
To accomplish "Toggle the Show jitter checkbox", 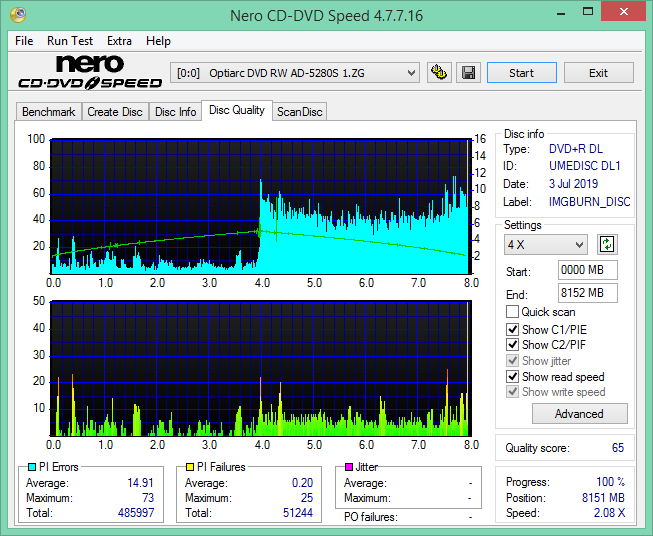I will click(512, 361).
